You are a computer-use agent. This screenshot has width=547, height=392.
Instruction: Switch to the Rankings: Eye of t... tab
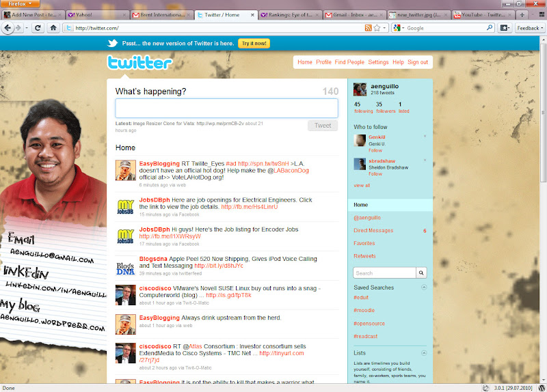coord(290,14)
